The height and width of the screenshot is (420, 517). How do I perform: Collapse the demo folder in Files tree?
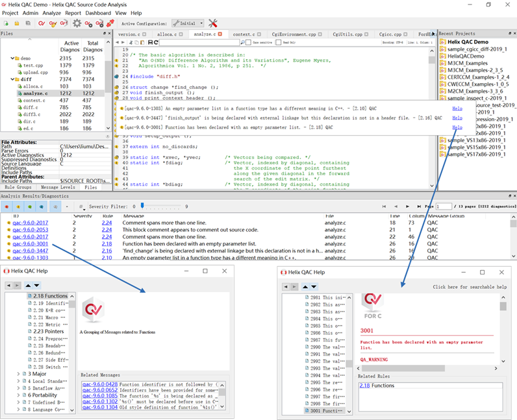[x=12, y=58]
